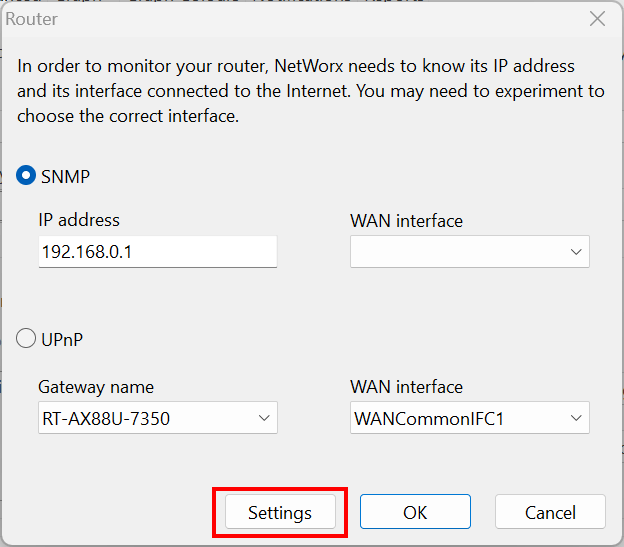Click the "IP address" field label
624x547 pixels.
(x=79, y=220)
